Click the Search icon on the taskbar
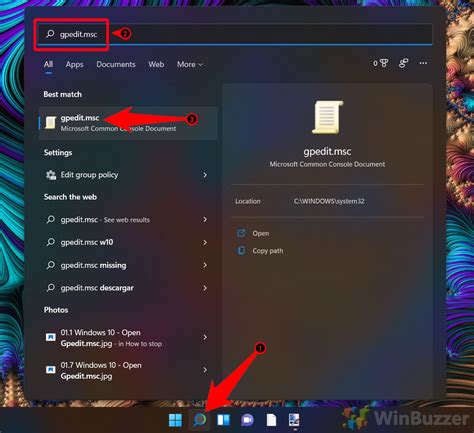This screenshot has width=474, height=433. coord(200,420)
